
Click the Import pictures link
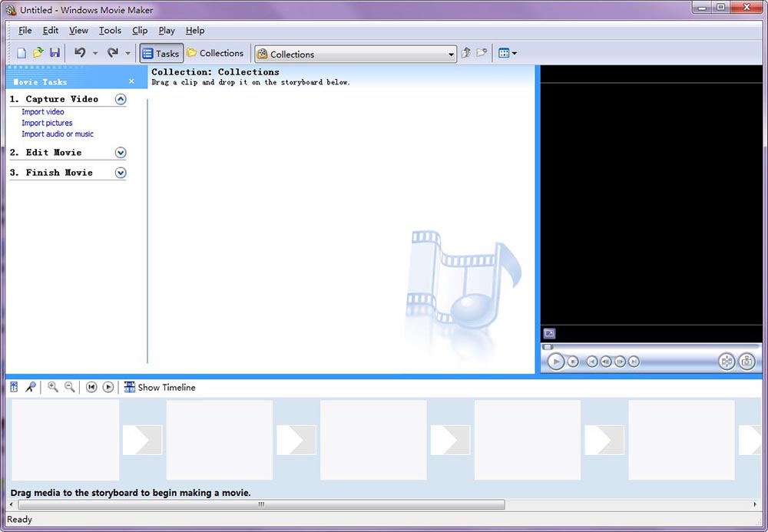tap(47, 123)
